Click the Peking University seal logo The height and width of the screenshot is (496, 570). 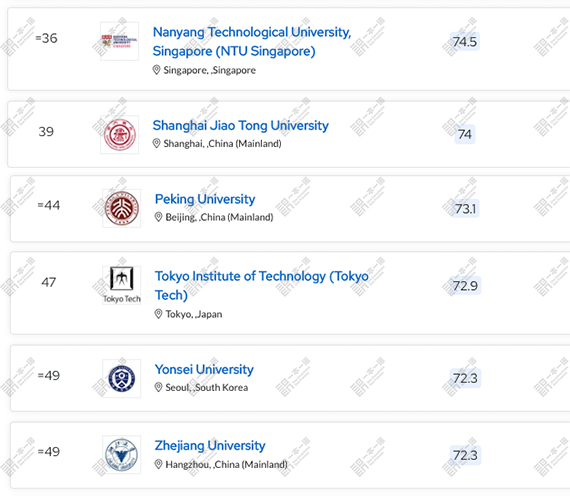click(122, 208)
